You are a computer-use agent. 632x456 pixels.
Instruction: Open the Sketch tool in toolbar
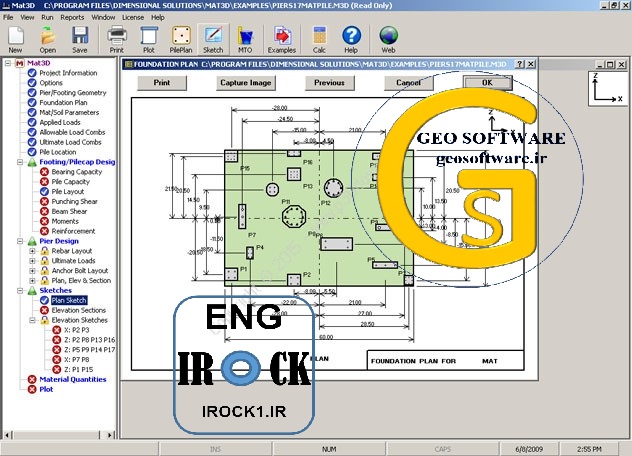click(x=213, y=40)
